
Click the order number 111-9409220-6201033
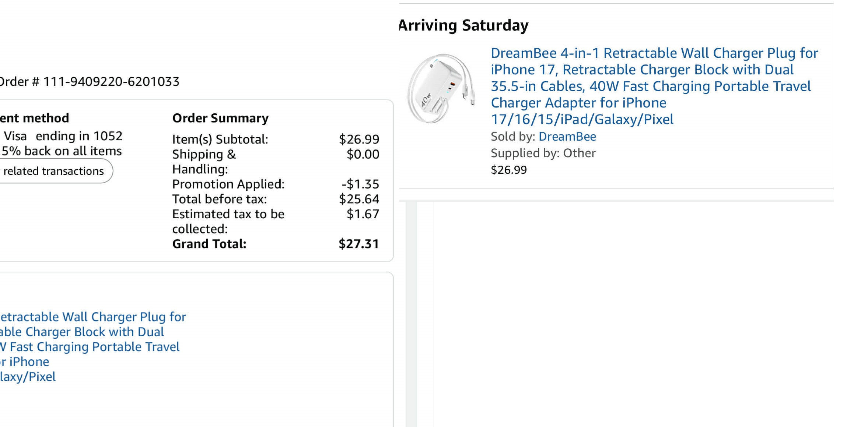click(x=111, y=82)
